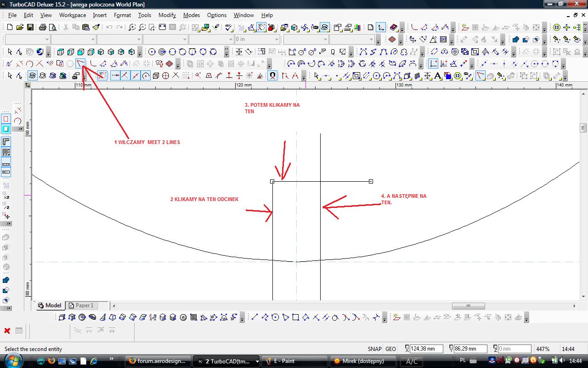Open the '0 in' width dropdown
Viewport: 588px width, 368px height.
[x=277, y=40]
